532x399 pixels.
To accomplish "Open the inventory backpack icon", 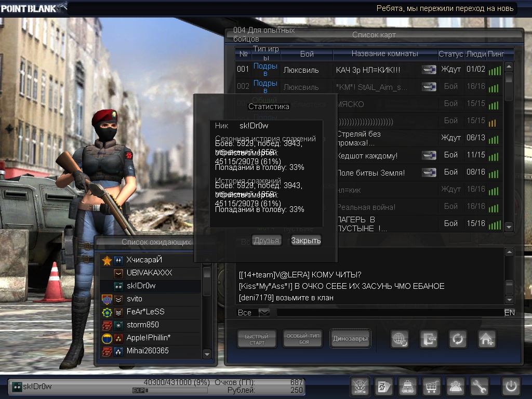I will click(408, 387).
